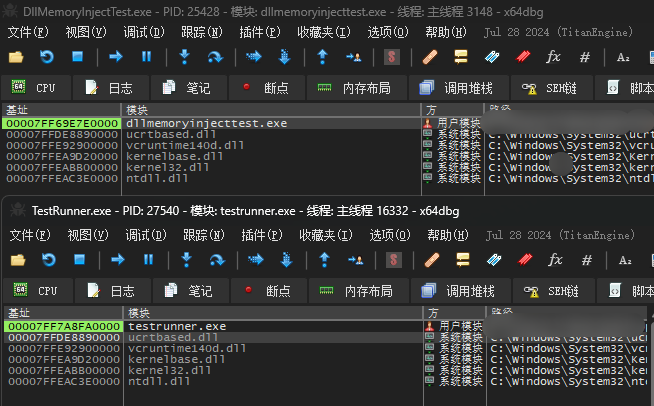Viewport: 654px width, 406px height.
Task: Open 文件(F) menu in DllMemoryInjectTest window
Action: coord(28,32)
